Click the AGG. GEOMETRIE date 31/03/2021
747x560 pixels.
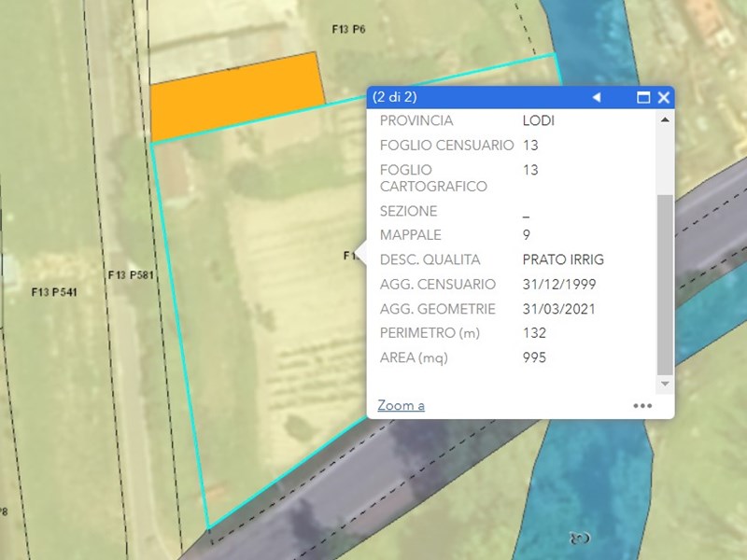pyautogui.click(x=559, y=309)
